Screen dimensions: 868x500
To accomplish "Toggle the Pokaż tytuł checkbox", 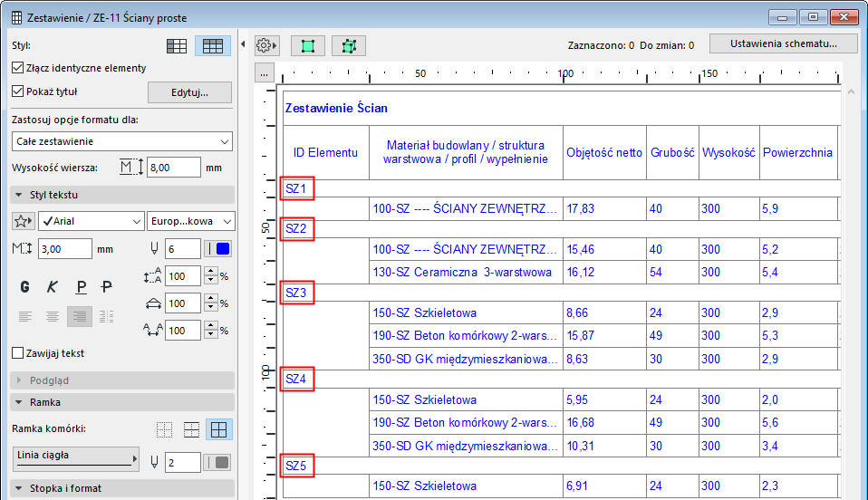I will click(18, 91).
